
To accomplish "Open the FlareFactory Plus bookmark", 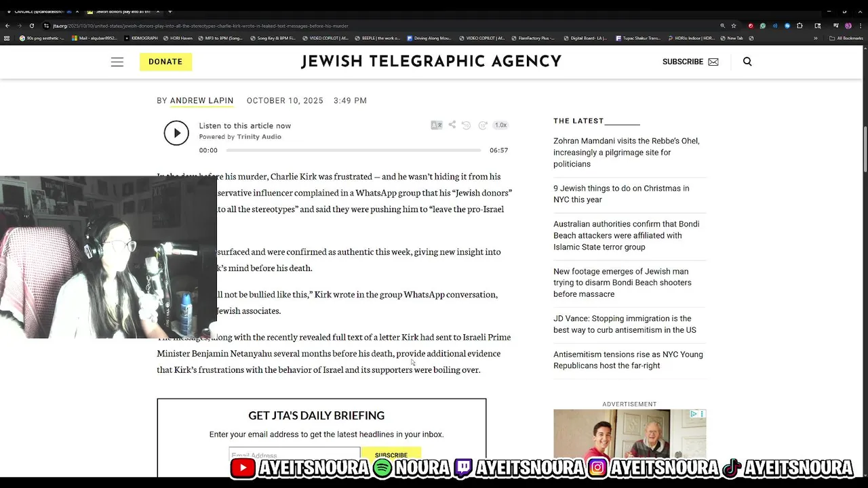I will pos(534,38).
